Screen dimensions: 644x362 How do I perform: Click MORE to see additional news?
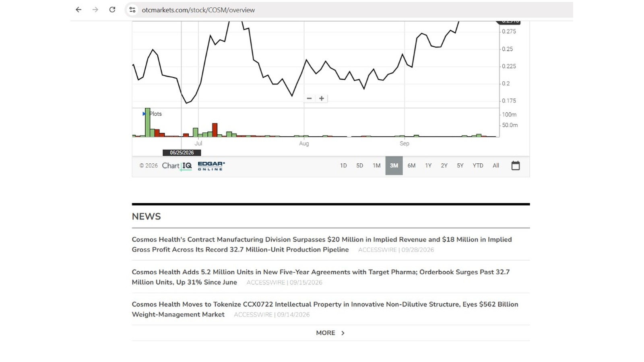point(325,333)
